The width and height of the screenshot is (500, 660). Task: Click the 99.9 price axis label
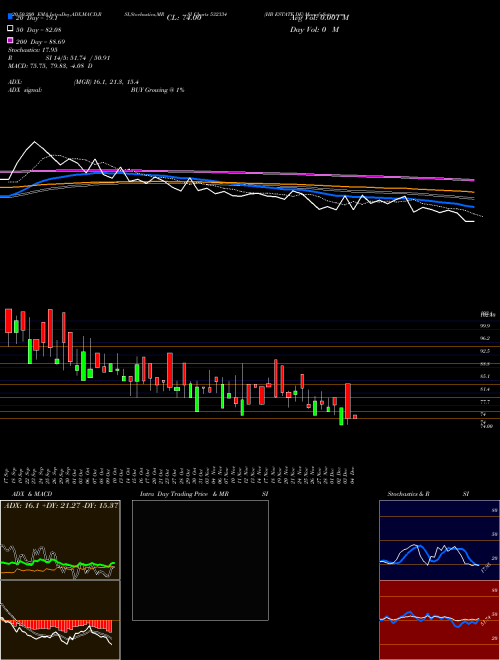(x=486, y=325)
